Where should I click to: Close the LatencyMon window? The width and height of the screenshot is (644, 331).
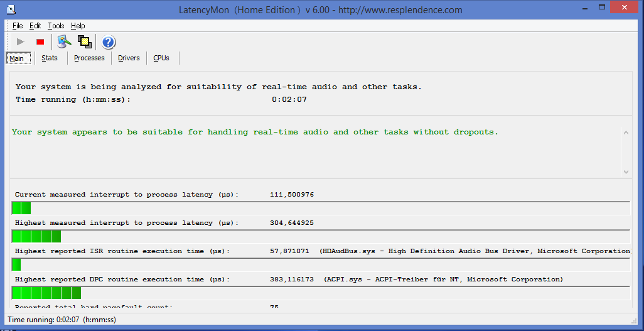pos(625,7)
